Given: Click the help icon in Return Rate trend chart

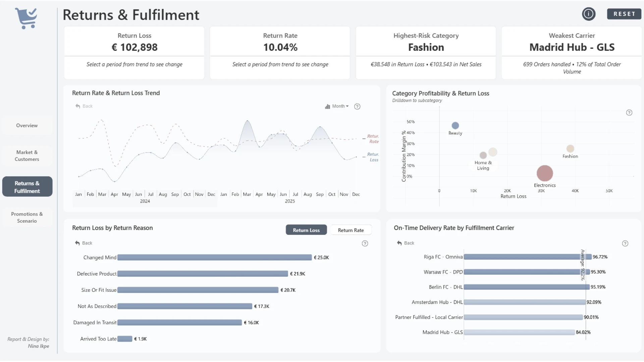Looking at the screenshot, I should point(357,107).
